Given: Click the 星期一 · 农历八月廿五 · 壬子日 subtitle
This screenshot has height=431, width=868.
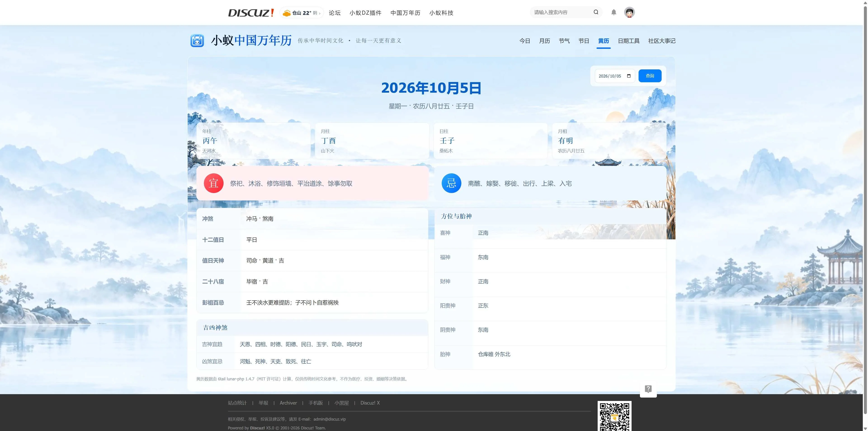Looking at the screenshot, I should [x=431, y=106].
